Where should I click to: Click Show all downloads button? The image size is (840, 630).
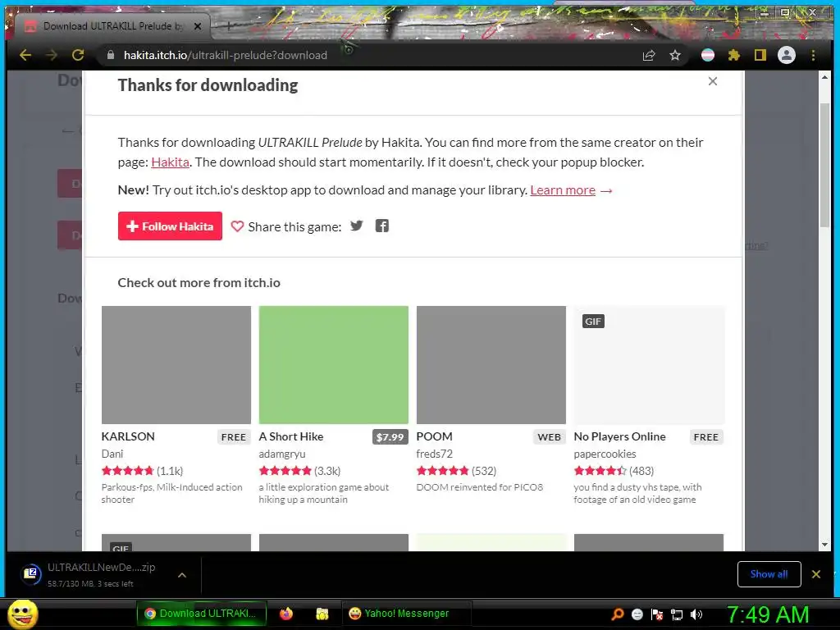point(769,574)
